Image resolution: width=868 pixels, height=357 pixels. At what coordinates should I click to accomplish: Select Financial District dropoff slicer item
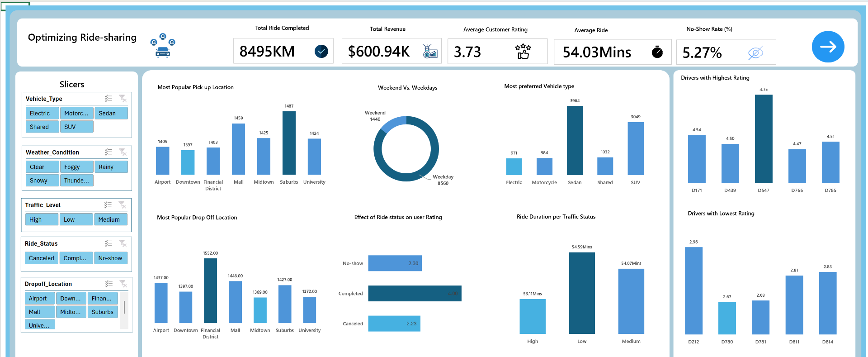[103, 298]
